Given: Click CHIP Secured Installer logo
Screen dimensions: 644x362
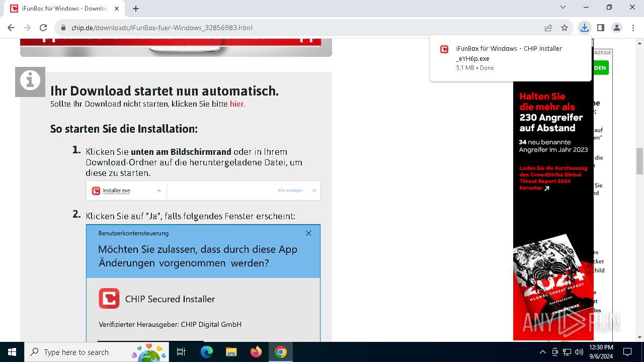Looking at the screenshot, I should coord(109,299).
